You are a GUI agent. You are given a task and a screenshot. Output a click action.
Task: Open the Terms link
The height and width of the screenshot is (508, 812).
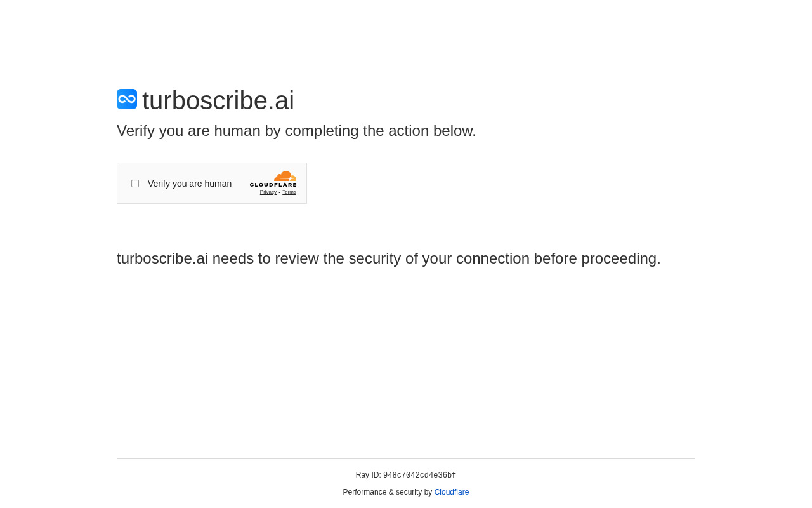pyautogui.click(x=289, y=191)
